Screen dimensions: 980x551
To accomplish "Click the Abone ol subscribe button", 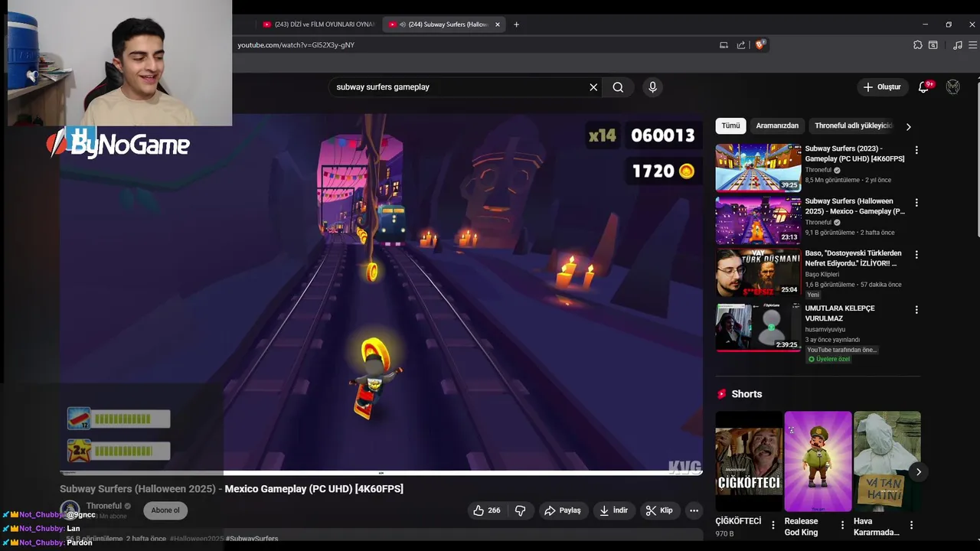I will tap(165, 510).
